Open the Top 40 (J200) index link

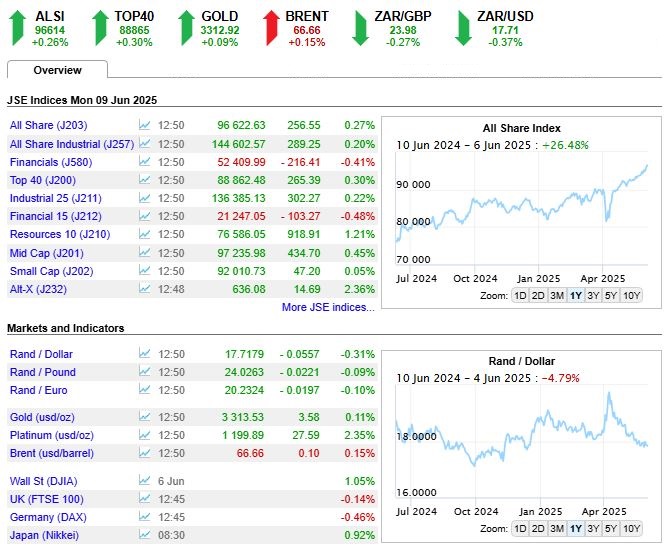[43, 180]
